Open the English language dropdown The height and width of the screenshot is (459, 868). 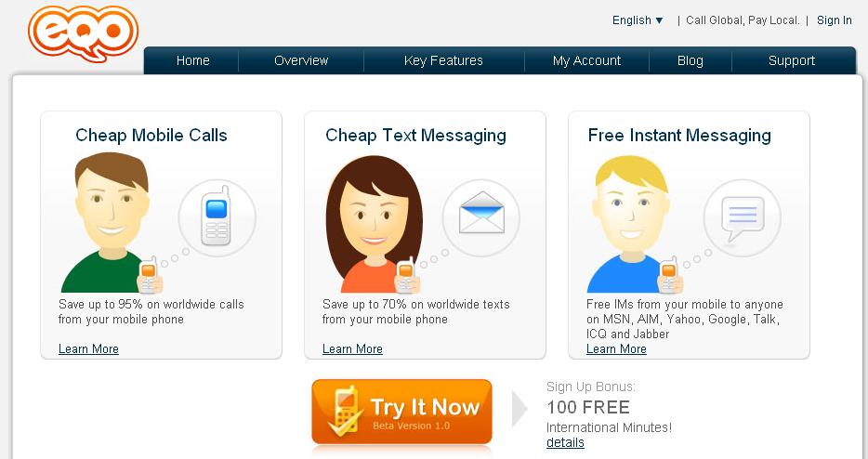pos(638,20)
